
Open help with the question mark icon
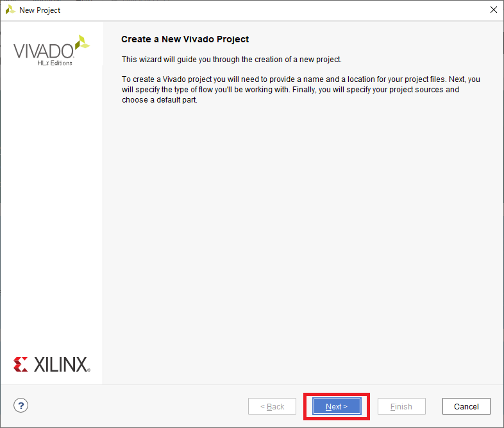(21, 405)
